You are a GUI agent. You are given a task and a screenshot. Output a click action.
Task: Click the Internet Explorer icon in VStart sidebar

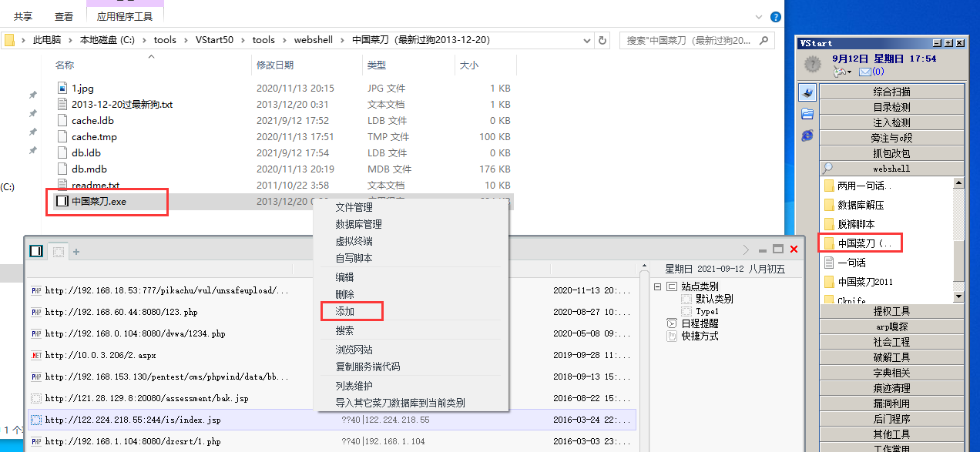[807, 136]
